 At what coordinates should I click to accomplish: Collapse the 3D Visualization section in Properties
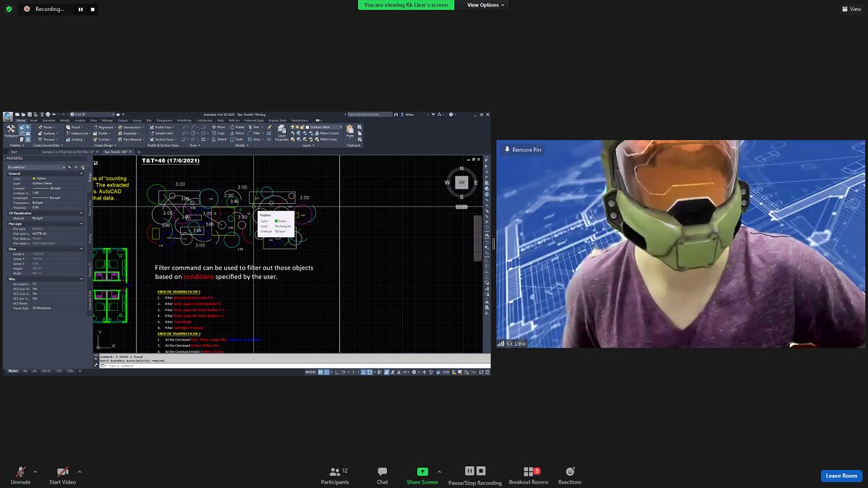pyautogui.click(x=81, y=213)
